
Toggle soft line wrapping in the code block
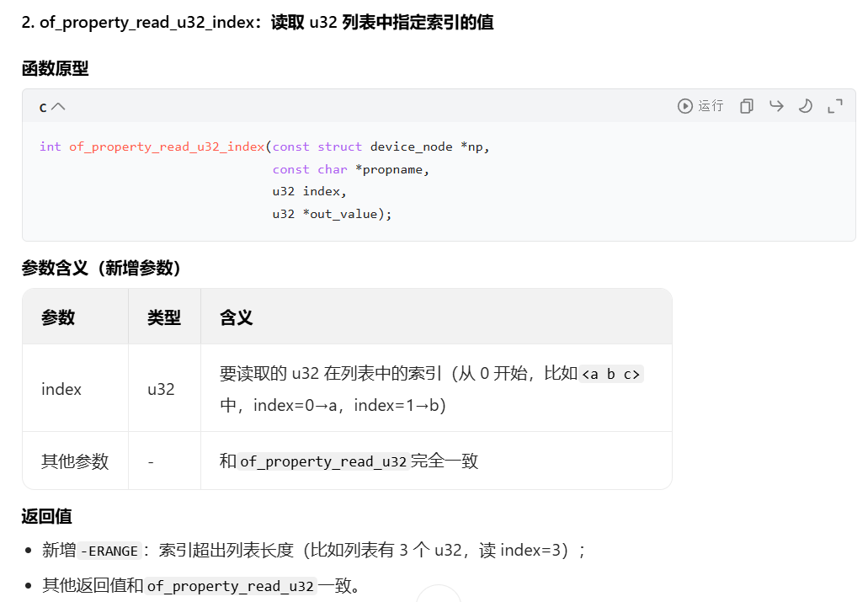[x=775, y=105]
